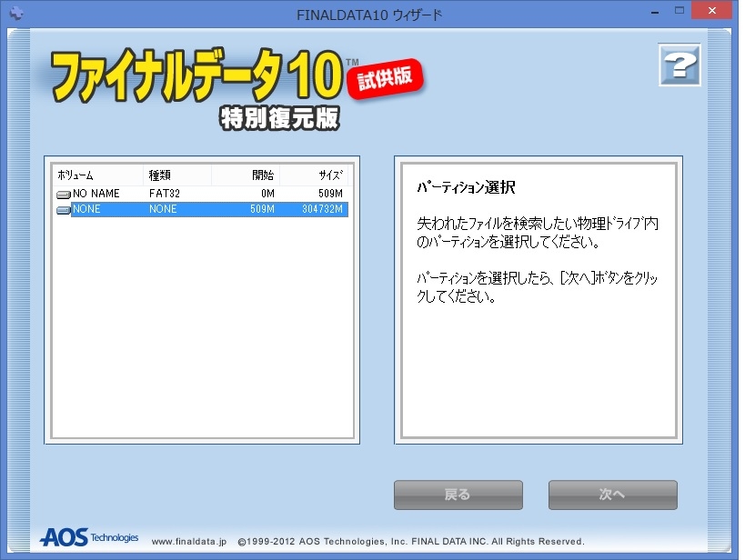Click the app icon in the title bar
Screen dimensions: 745x560
point(16,13)
